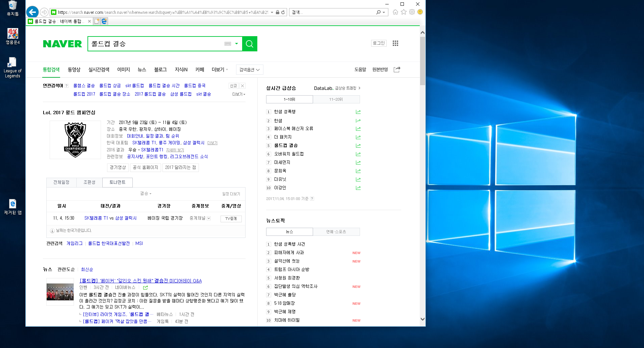Open the 결승 round selector dropdown
644x348 pixels.
(x=146, y=194)
